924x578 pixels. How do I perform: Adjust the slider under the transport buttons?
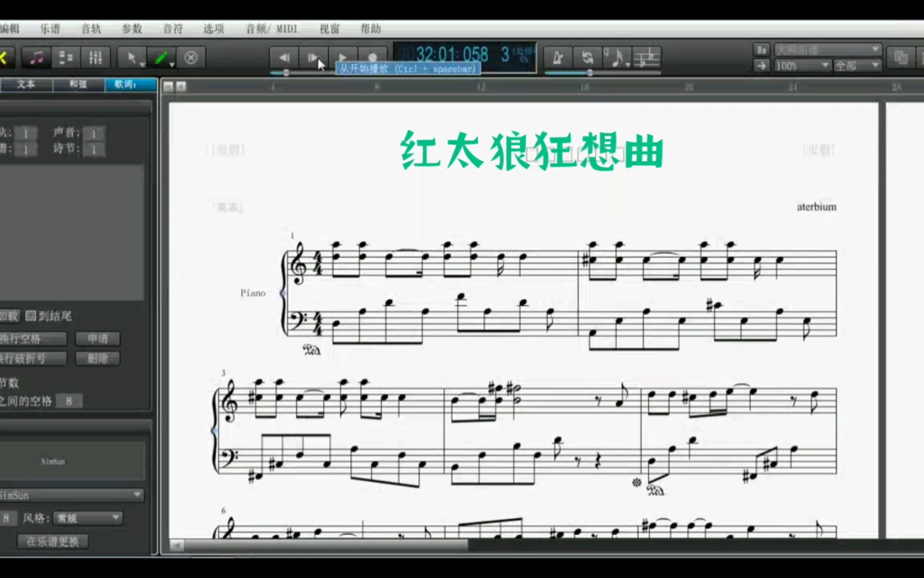point(287,72)
